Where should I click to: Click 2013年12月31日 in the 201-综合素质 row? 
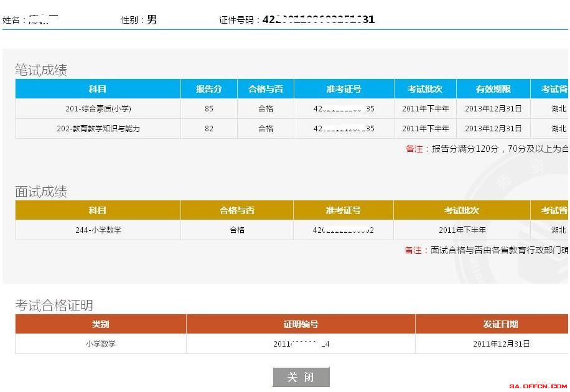pos(493,109)
